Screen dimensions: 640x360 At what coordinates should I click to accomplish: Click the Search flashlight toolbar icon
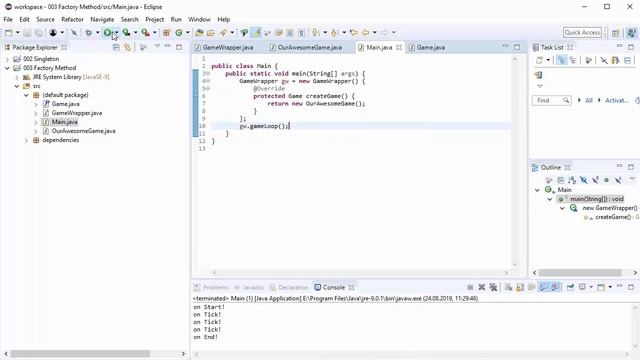223,33
